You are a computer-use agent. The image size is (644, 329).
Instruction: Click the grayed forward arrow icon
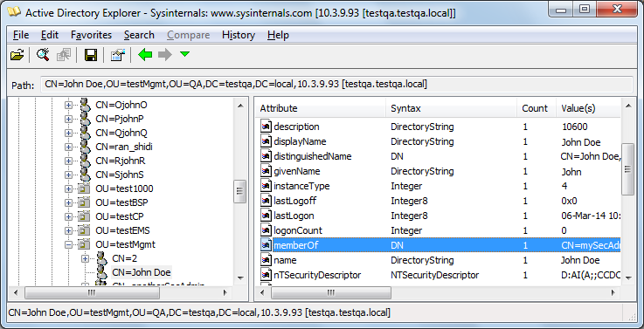164,55
